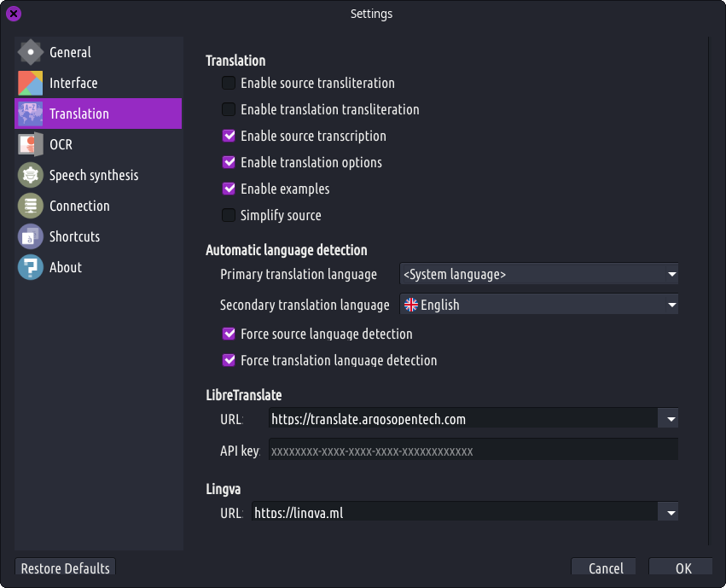The width and height of the screenshot is (726, 588).
Task: Open the OCR settings icon
Action: coord(31,144)
